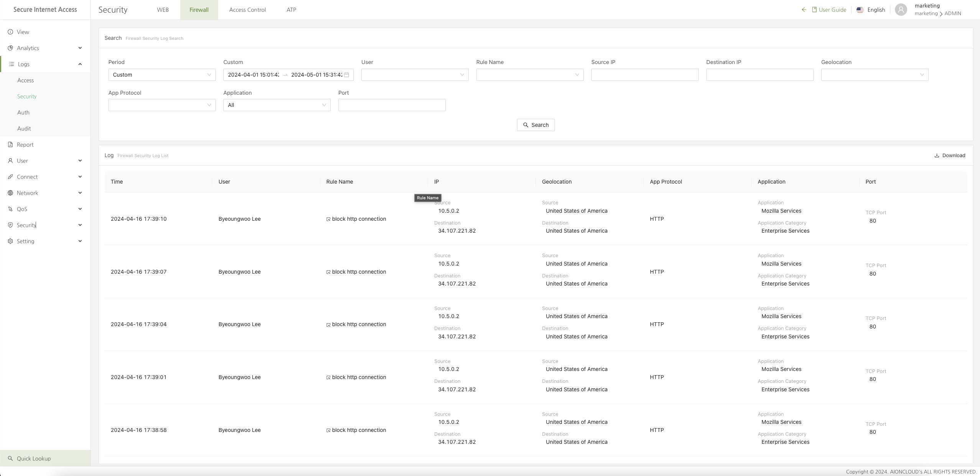Select the Security logs submenu item
Viewport: 980px width, 476px height.
click(x=45, y=96)
